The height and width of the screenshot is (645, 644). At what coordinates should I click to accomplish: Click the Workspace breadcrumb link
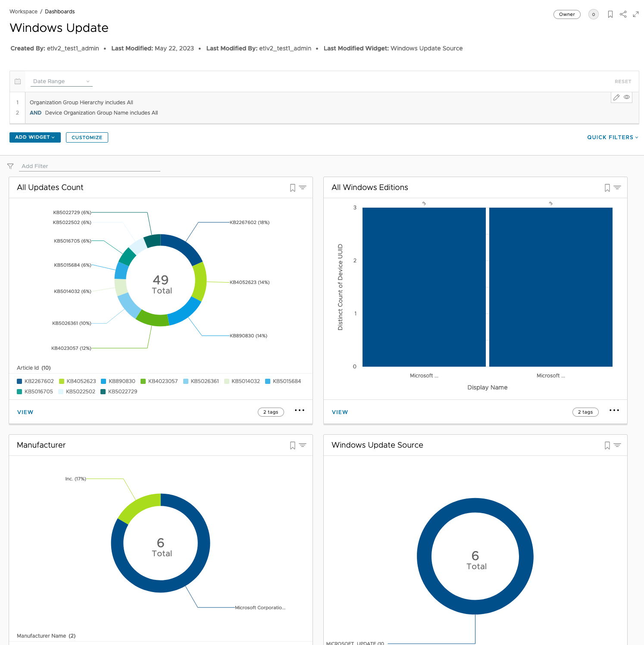(23, 11)
